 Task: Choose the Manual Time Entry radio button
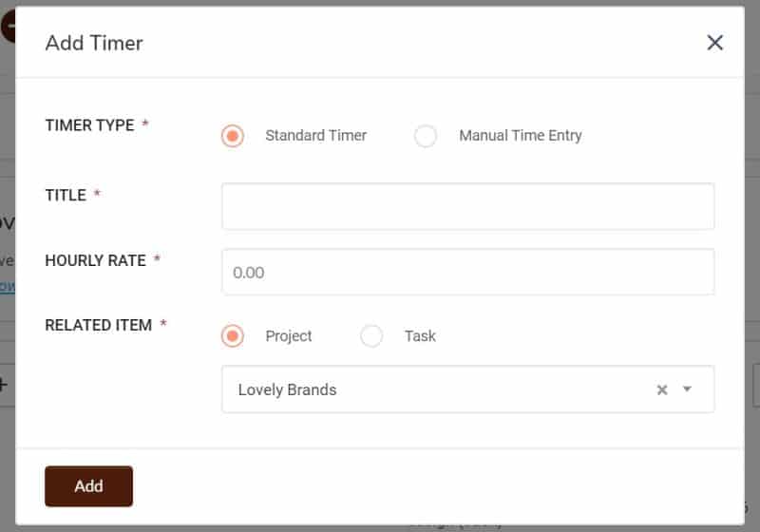[x=426, y=136]
